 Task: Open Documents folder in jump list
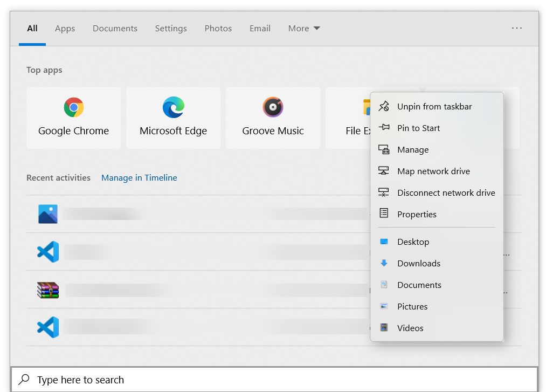(x=437, y=285)
